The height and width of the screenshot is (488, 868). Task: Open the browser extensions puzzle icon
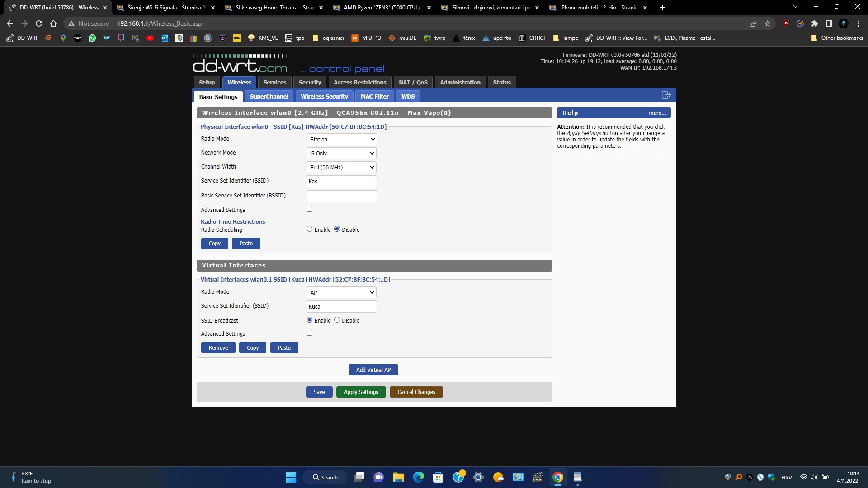pos(815,23)
